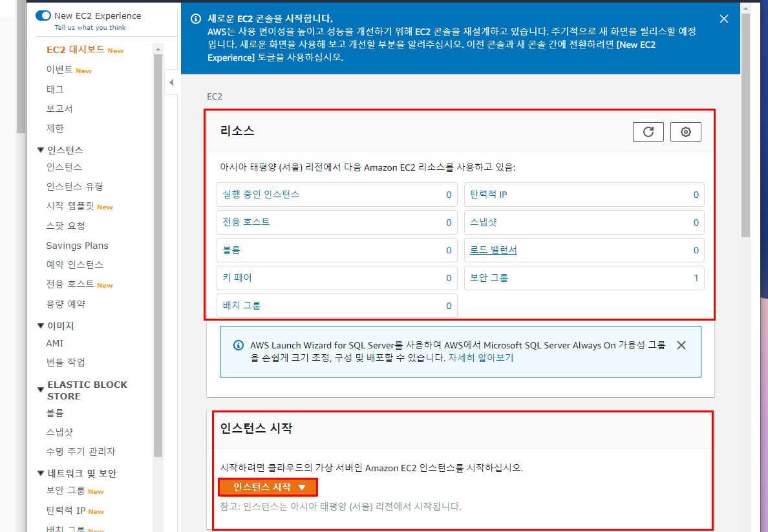The image size is (768, 532).
Task: Collapse the sidebar with the arrow handle
Action: tap(171, 82)
